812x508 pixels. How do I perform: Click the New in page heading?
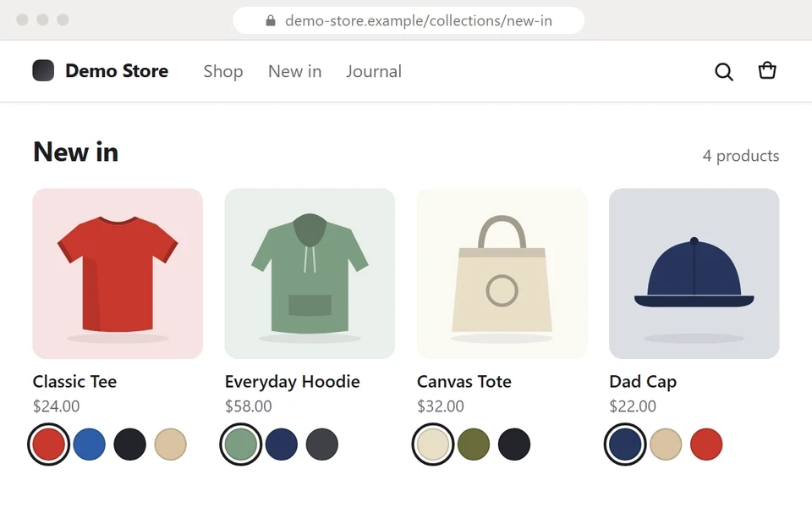75,152
